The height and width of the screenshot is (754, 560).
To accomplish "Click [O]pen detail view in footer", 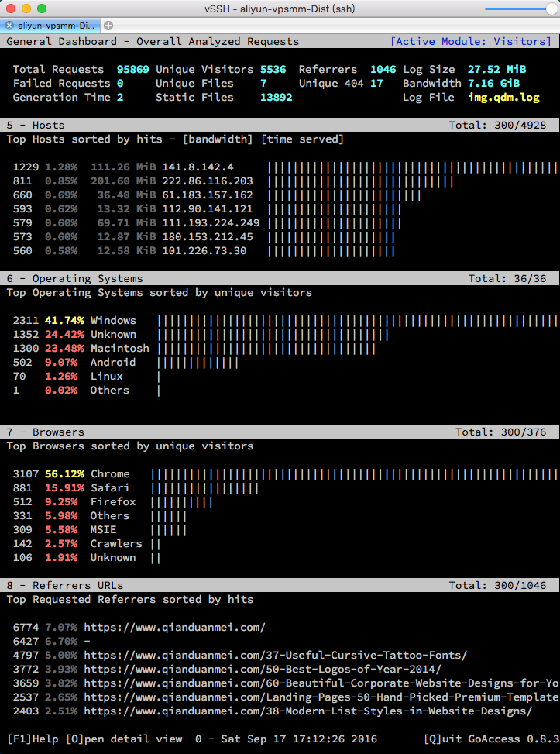I will [124, 739].
